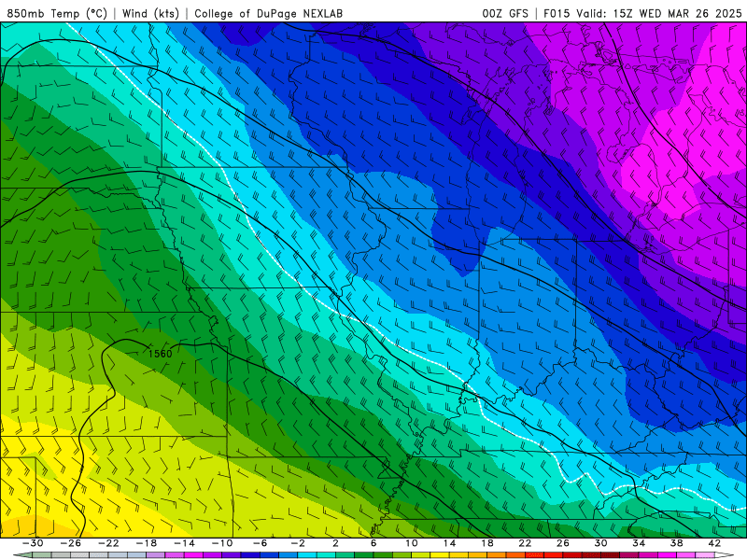Click the "00Z GFS" model run label

coord(505,14)
